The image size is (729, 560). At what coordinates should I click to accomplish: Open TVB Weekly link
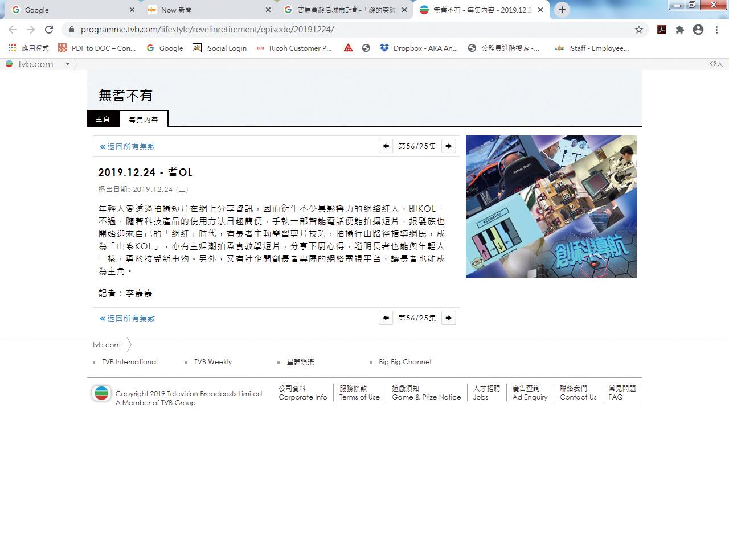point(213,362)
